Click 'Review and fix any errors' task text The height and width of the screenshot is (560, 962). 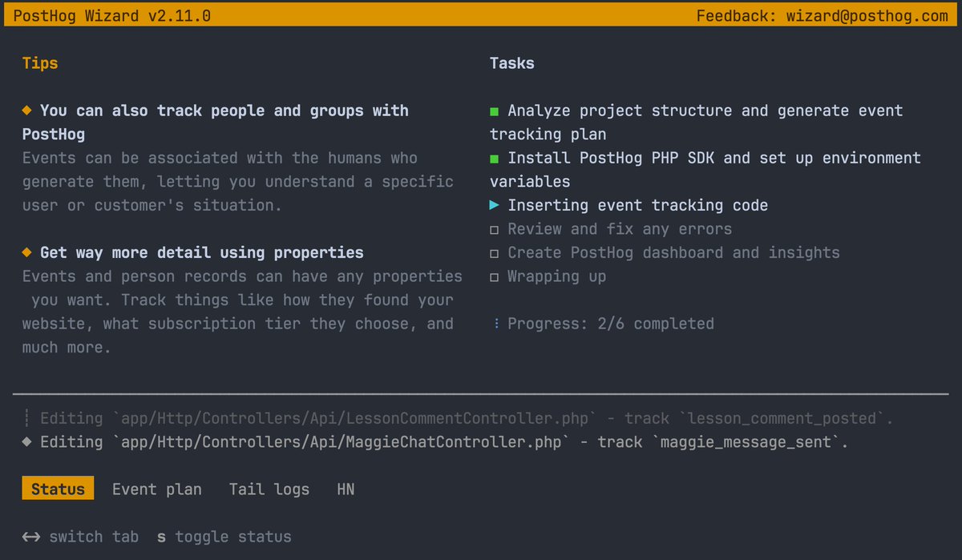pyautogui.click(x=620, y=229)
